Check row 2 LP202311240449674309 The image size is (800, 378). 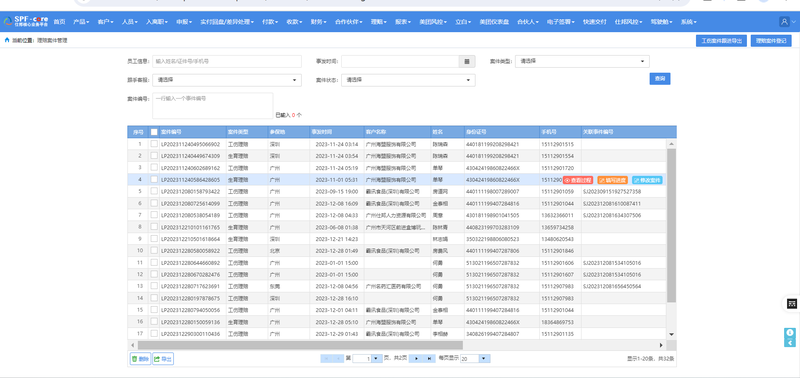[154, 156]
